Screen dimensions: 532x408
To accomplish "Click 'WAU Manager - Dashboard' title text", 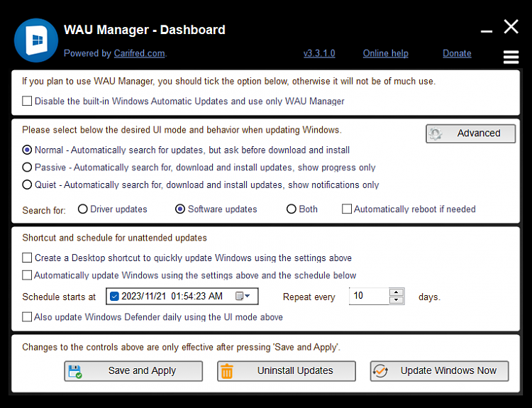I will click(x=145, y=30).
